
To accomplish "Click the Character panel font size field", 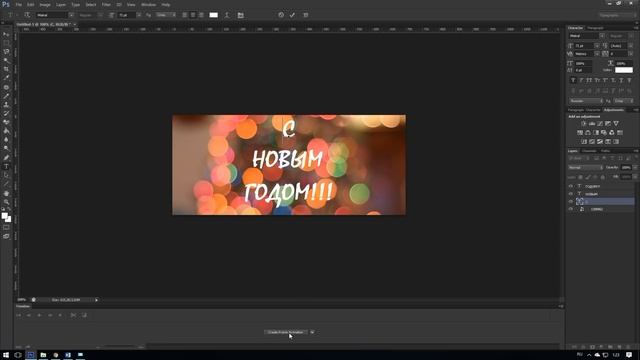I will pyautogui.click(x=584, y=46).
